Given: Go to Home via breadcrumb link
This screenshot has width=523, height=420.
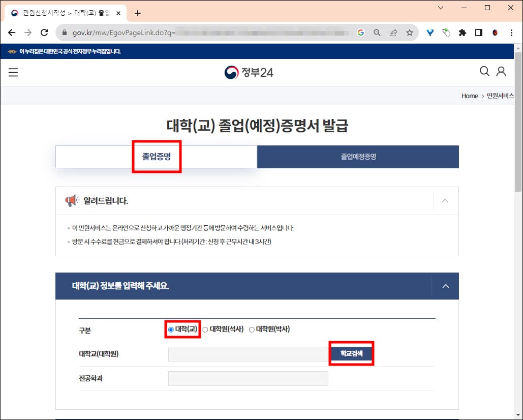Looking at the screenshot, I should coord(469,96).
